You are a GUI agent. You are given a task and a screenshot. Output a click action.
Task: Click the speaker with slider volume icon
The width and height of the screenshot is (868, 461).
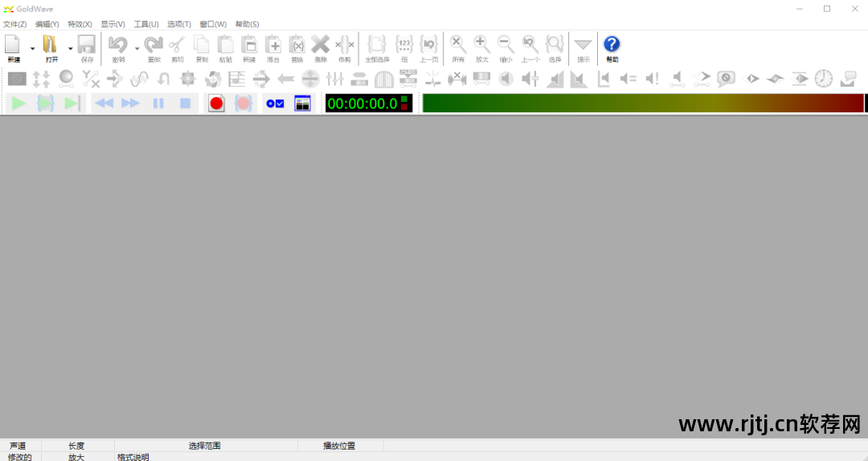pos(530,79)
